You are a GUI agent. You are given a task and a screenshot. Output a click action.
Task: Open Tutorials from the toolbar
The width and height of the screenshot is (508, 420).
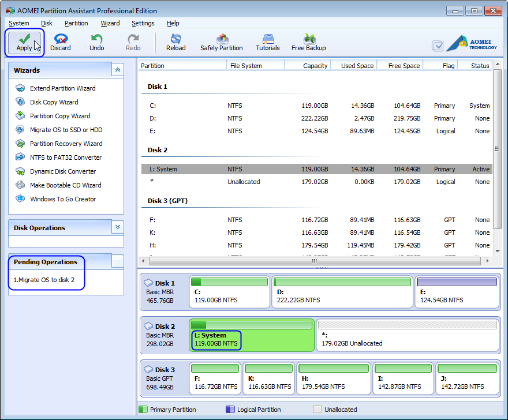click(x=267, y=39)
